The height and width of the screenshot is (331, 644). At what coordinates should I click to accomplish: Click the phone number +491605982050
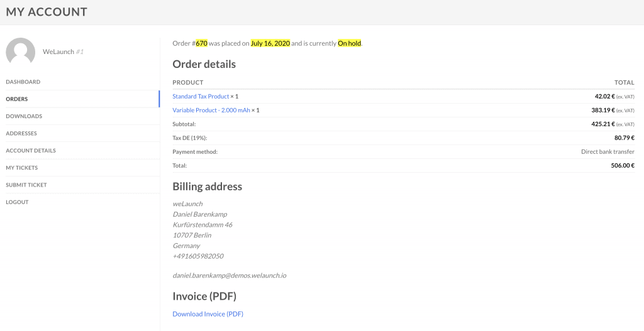(198, 256)
